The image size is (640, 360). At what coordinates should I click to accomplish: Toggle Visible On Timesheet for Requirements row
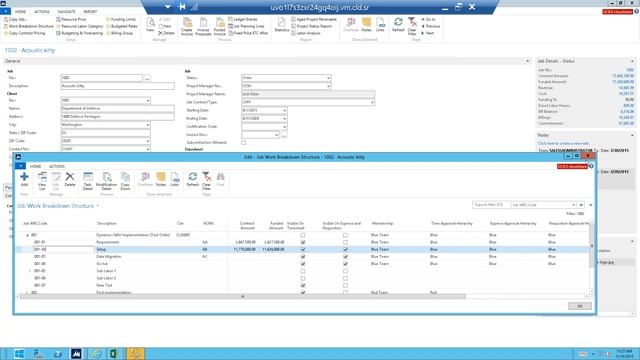[x=303, y=242]
